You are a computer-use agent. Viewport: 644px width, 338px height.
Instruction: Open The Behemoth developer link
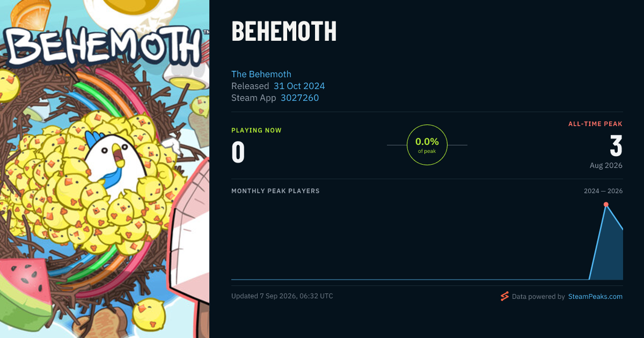[261, 74]
